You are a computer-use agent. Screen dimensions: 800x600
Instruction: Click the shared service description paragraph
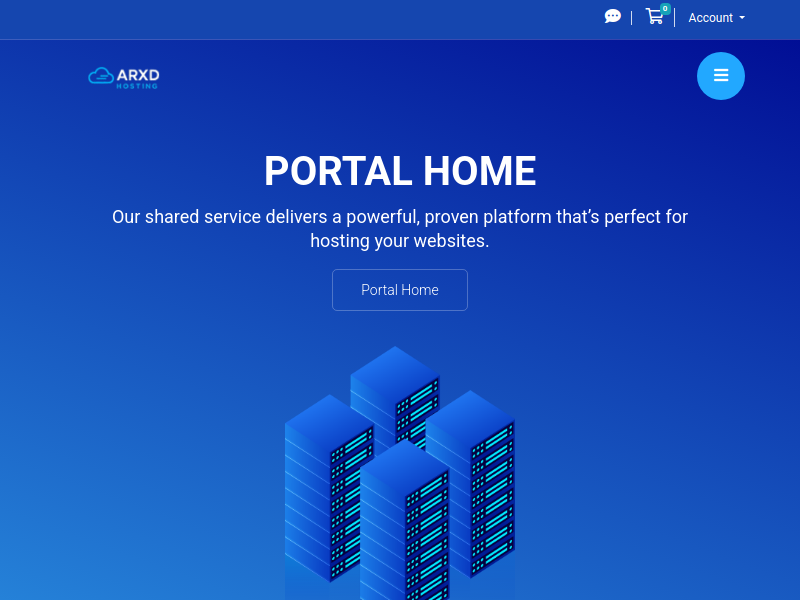(x=400, y=217)
